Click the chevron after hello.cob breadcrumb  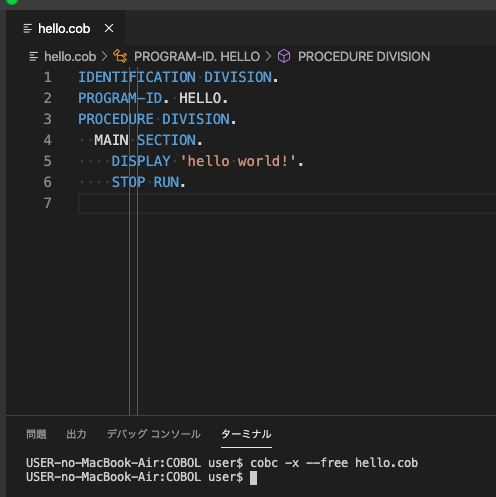pyautogui.click(x=105, y=56)
